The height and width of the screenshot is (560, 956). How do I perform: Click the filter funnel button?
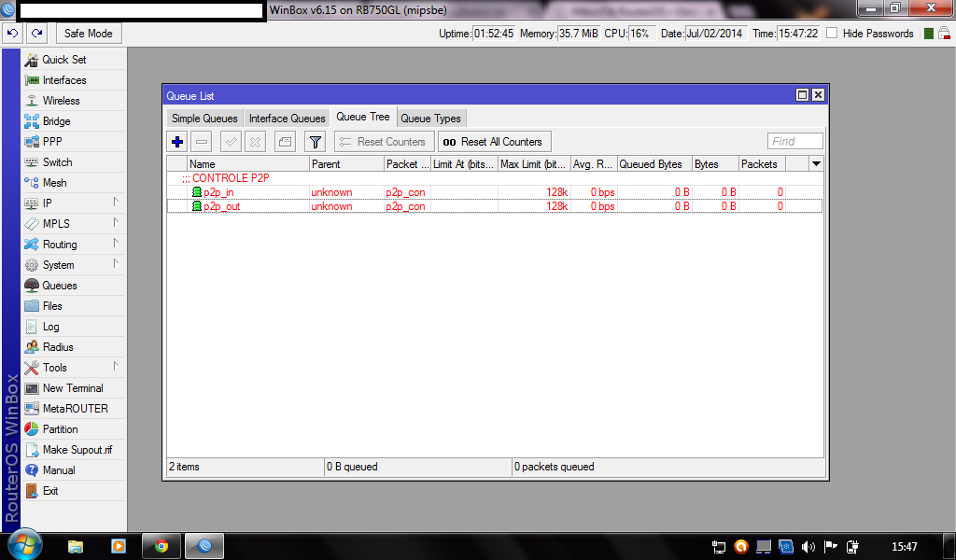click(x=316, y=142)
